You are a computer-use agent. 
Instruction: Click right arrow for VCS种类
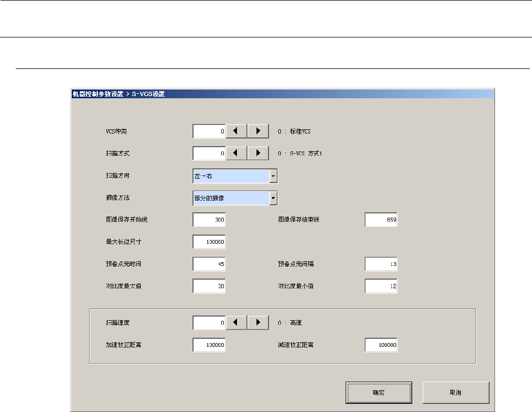[258, 131]
